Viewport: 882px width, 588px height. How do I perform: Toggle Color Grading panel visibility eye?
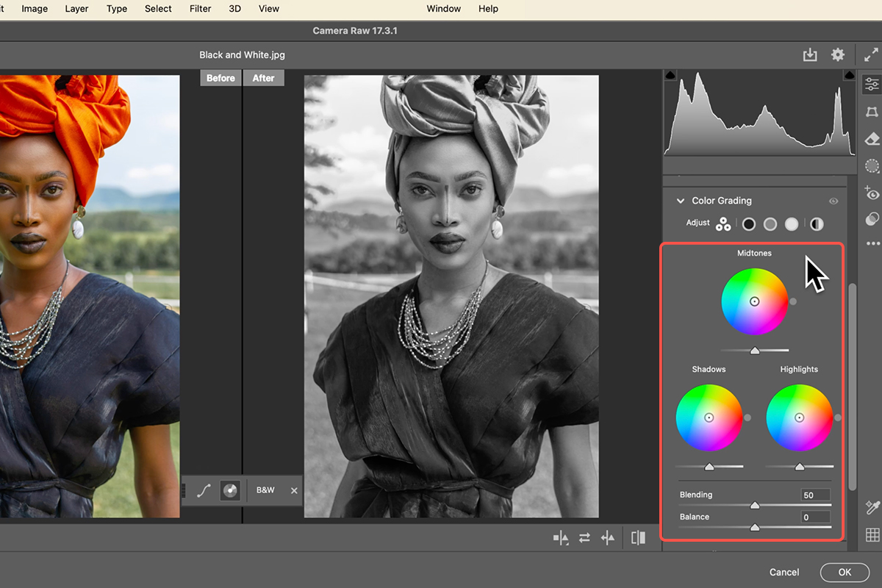[833, 201]
